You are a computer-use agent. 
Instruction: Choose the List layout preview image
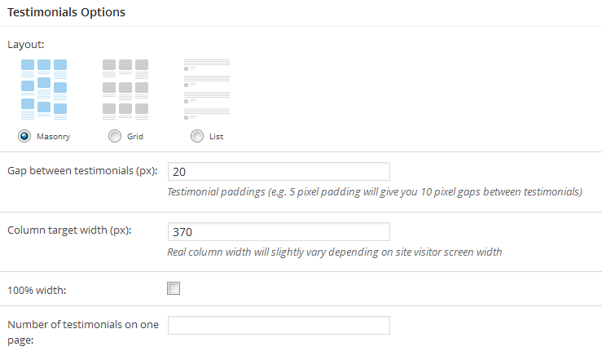[x=206, y=90]
